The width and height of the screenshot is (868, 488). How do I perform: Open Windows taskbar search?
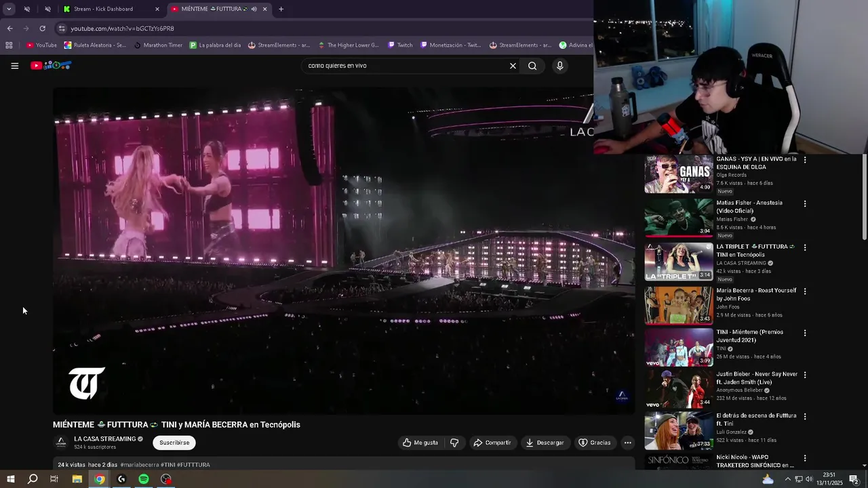[x=32, y=479]
